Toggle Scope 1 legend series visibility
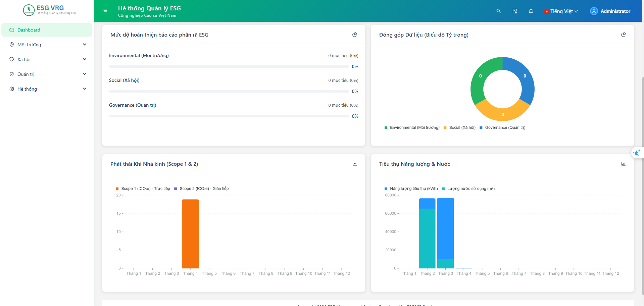The height and width of the screenshot is (306, 644). point(143,189)
